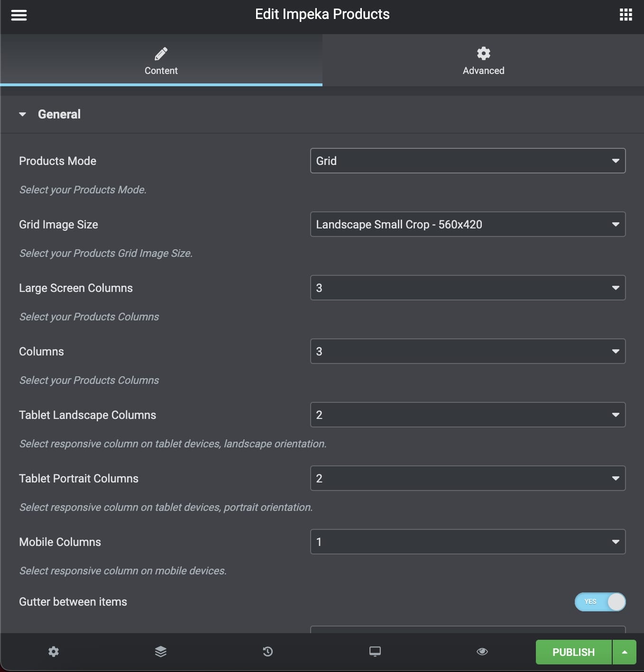Open the History icon
Viewport: 644px width, 672px height.
pyautogui.click(x=268, y=652)
